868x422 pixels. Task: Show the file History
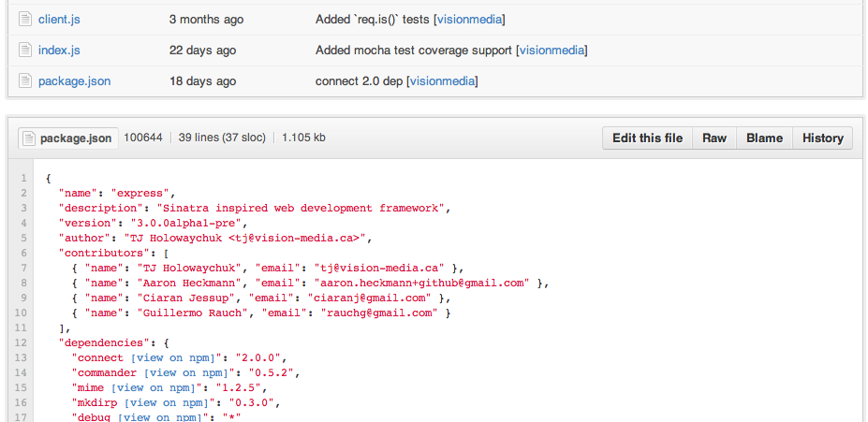pos(823,138)
